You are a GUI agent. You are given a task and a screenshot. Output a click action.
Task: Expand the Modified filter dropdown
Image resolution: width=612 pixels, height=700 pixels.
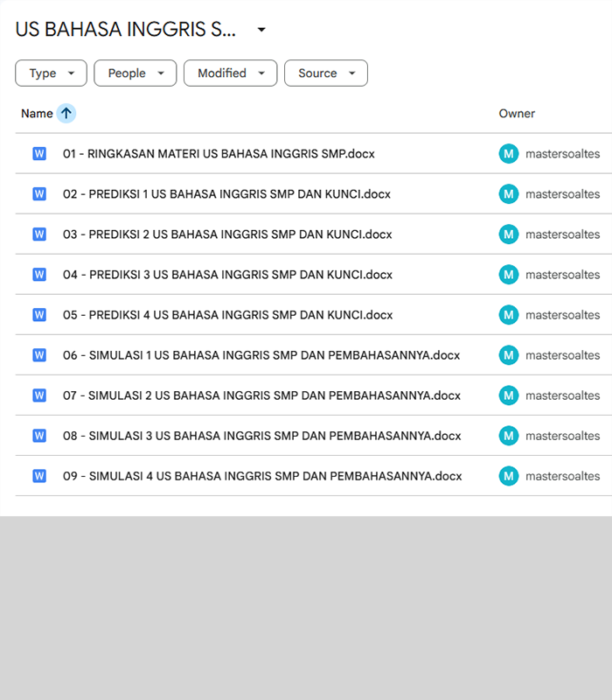coord(230,73)
